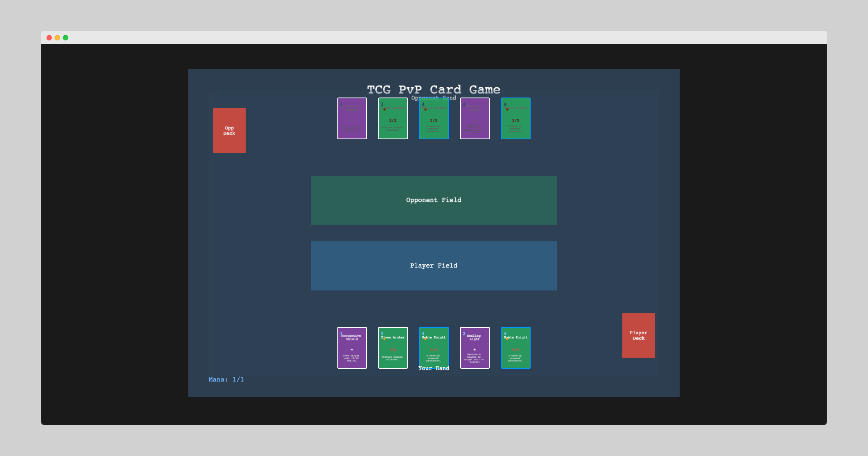The image size is (868, 456).
Task: Click orange diamond on your Elven Archer card
Action: (384, 339)
